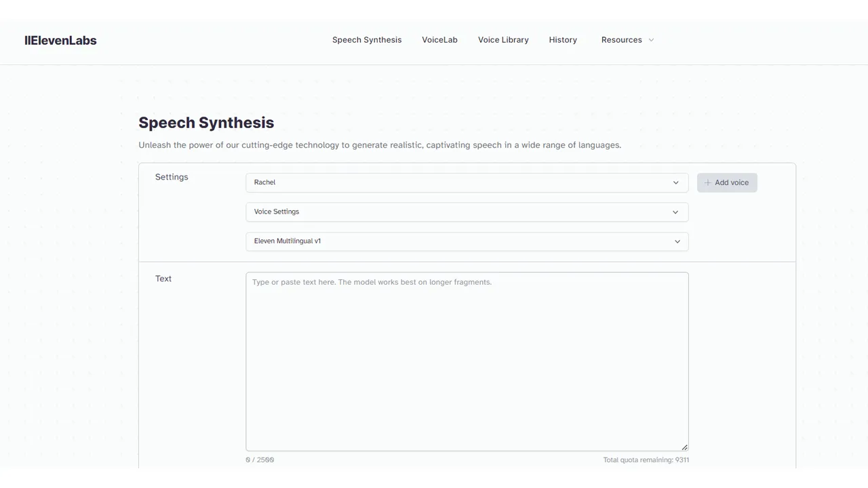
Task: Click the 'Speech Synthesis' page heading
Action: [206, 123]
